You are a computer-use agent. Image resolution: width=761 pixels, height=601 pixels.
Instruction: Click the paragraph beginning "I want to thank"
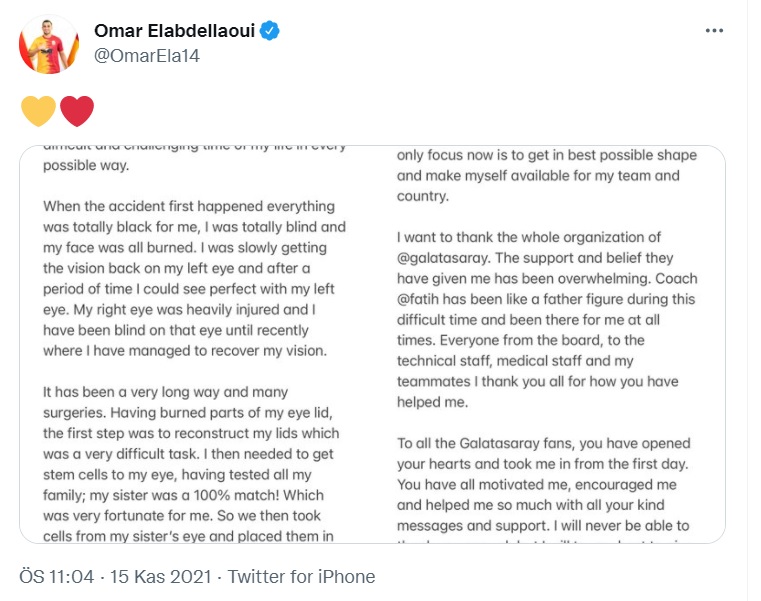pyautogui.click(x=544, y=320)
